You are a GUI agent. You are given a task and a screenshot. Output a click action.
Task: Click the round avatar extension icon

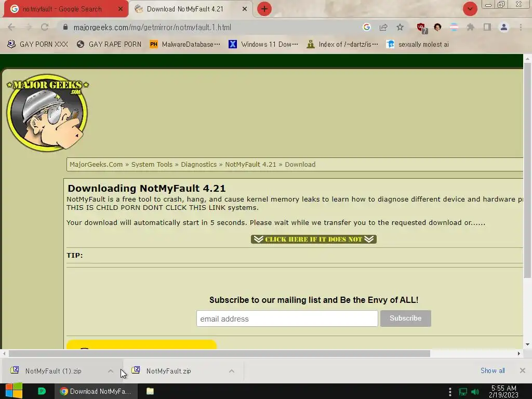coord(437,27)
